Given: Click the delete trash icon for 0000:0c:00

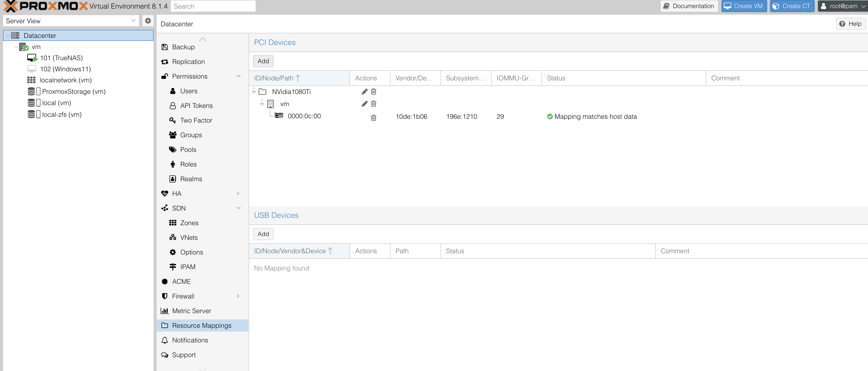Looking at the screenshot, I should tap(374, 116).
